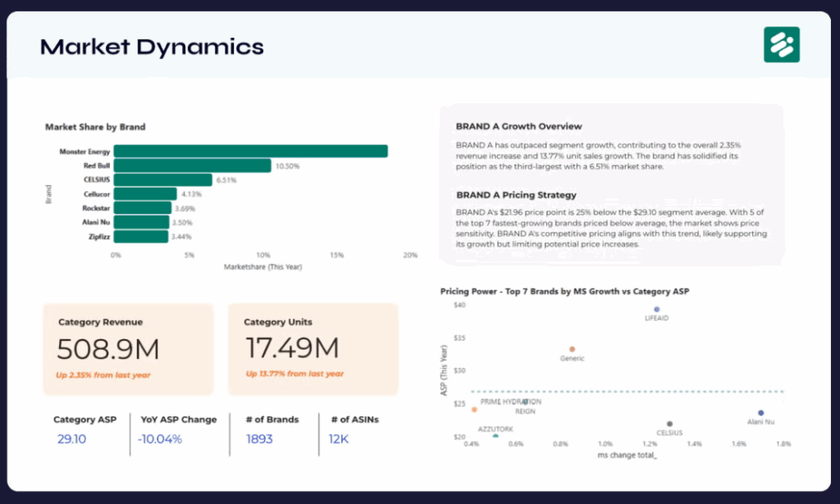Screen dimensions: 840x504
Task: Select the Rockstar bar showing 3.69%
Action: click(144, 208)
